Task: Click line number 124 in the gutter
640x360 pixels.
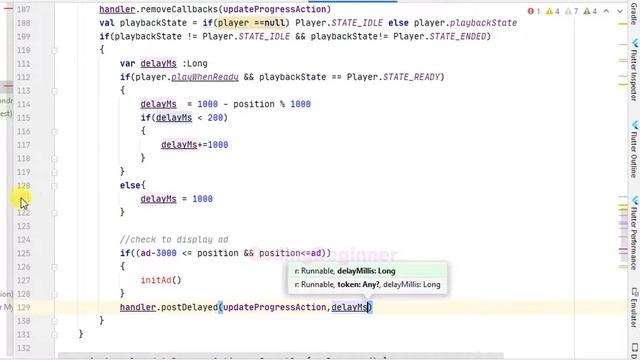Action: pos(24,240)
